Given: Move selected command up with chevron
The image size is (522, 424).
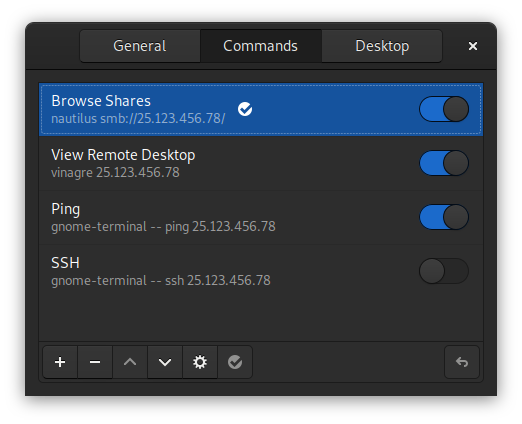Looking at the screenshot, I should (130, 362).
